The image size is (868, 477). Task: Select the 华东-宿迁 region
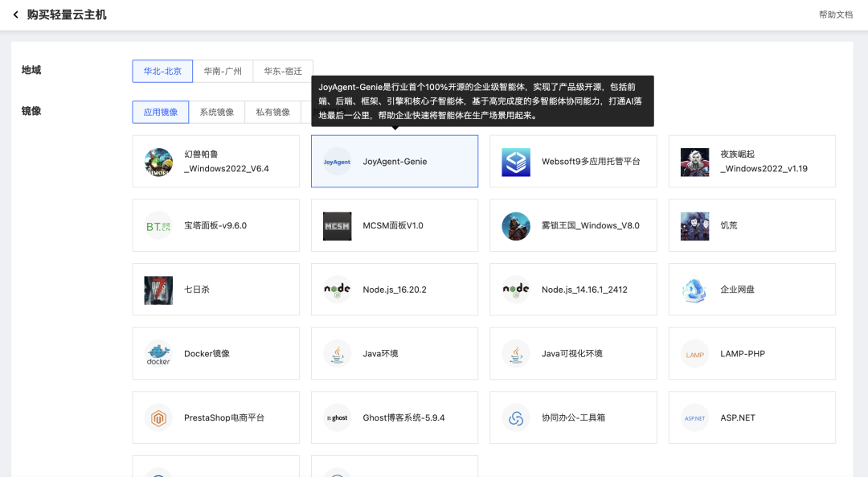[283, 71]
